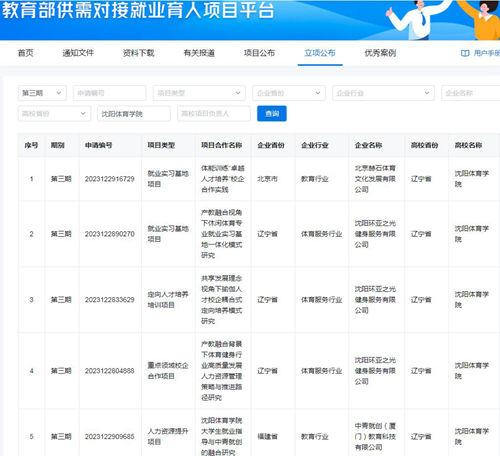The width and height of the screenshot is (500, 456).
Task: Focus the 高校项目负责人 input field
Action: click(x=214, y=114)
